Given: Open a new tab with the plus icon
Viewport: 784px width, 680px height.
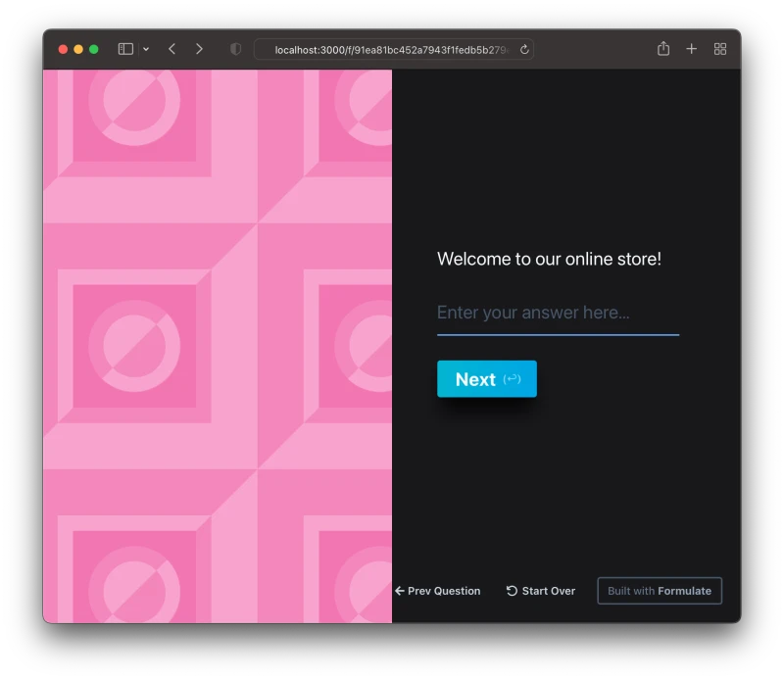Looking at the screenshot, I should [691, 49].
